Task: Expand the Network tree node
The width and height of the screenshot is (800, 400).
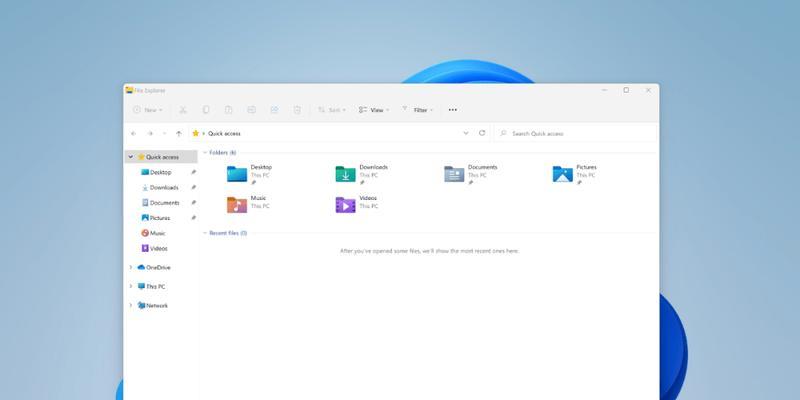Action: coord(131,305)
